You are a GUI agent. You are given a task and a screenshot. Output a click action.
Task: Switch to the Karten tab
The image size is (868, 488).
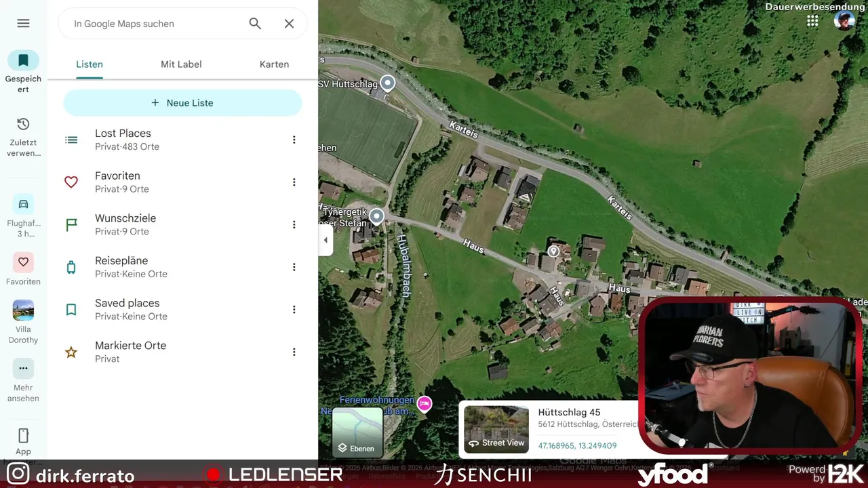(274, 64)
